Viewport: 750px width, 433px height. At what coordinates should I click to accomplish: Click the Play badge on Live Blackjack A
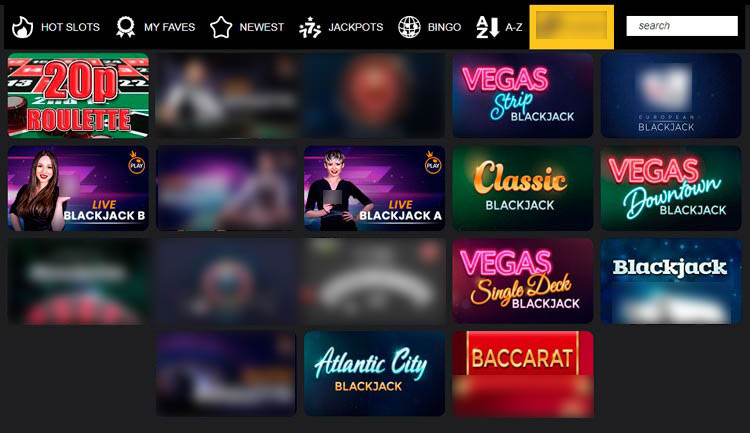point(433,163)
